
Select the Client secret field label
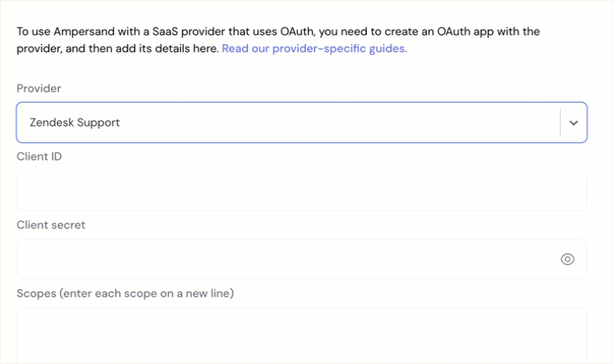tap(51, 225)
